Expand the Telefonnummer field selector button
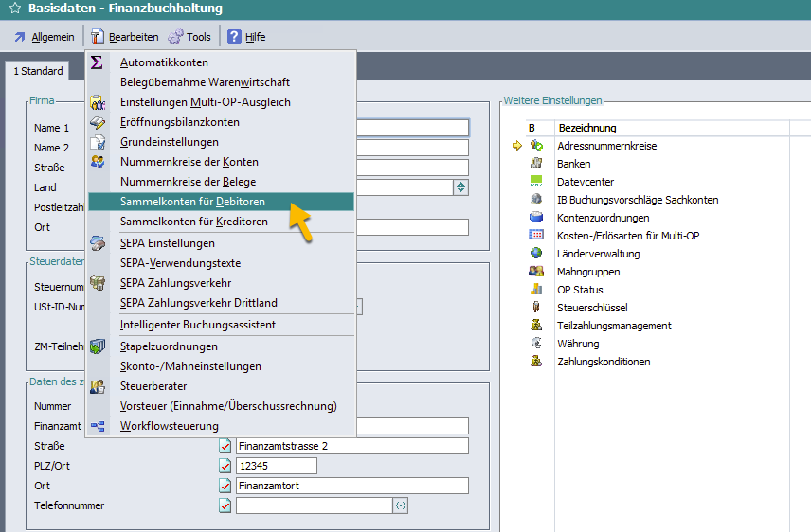 [401, 506]
